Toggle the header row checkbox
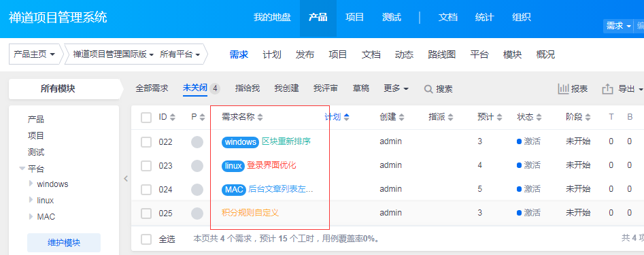The image size is (644, 255). tap(146, 118)
